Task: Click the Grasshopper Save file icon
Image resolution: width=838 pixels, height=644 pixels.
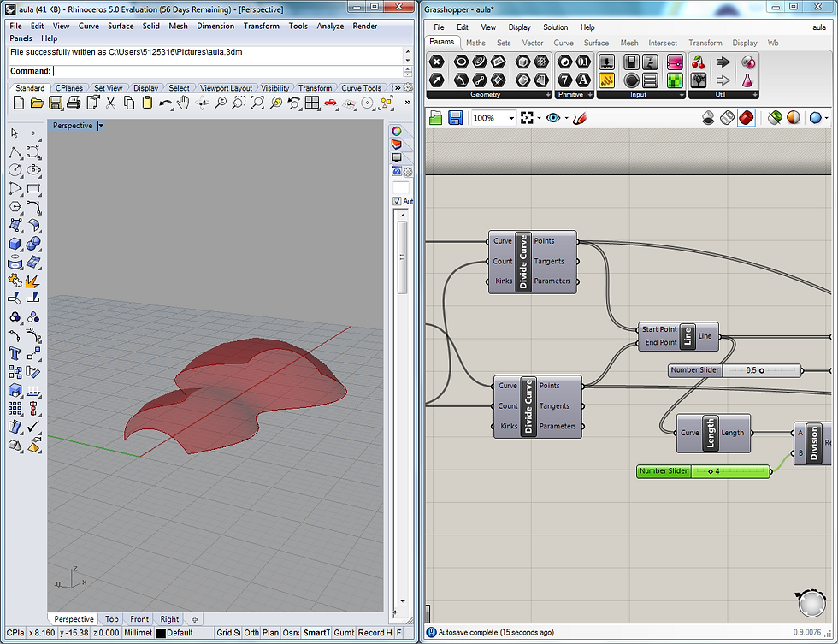Action: tap(455, 118)
